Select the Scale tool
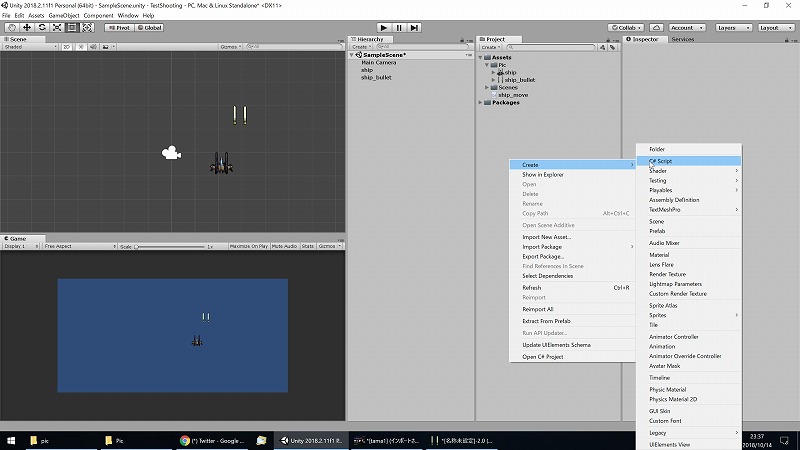 coord(57,28)
